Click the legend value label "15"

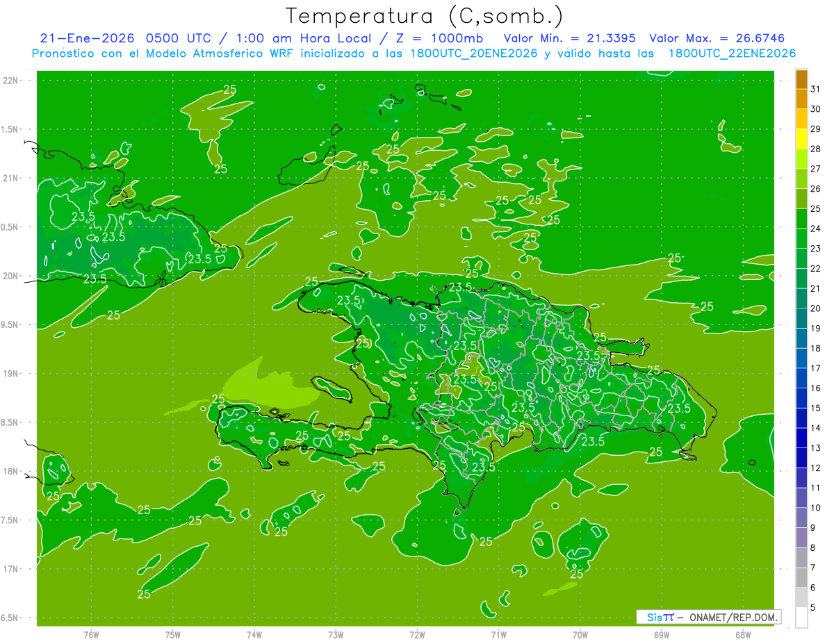[x=816, y=408]
